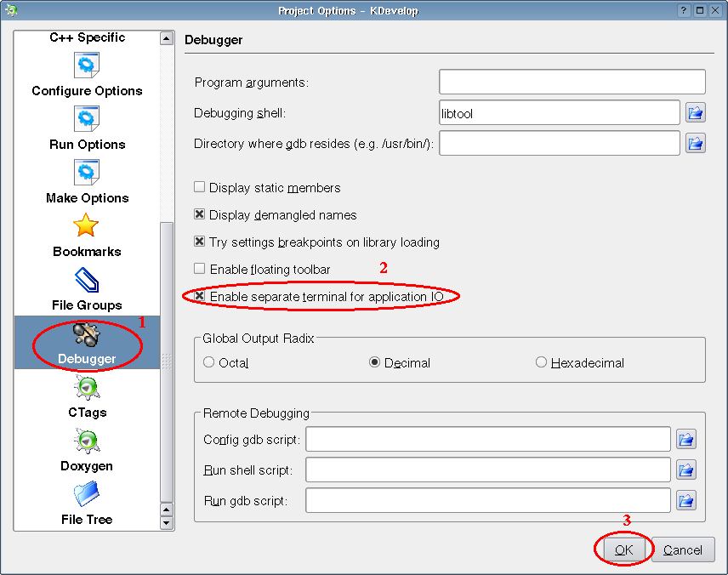The height and width of the screenshot is (575, 728).
Task: Open the Configure Options section icon
Action: [87, 65]
